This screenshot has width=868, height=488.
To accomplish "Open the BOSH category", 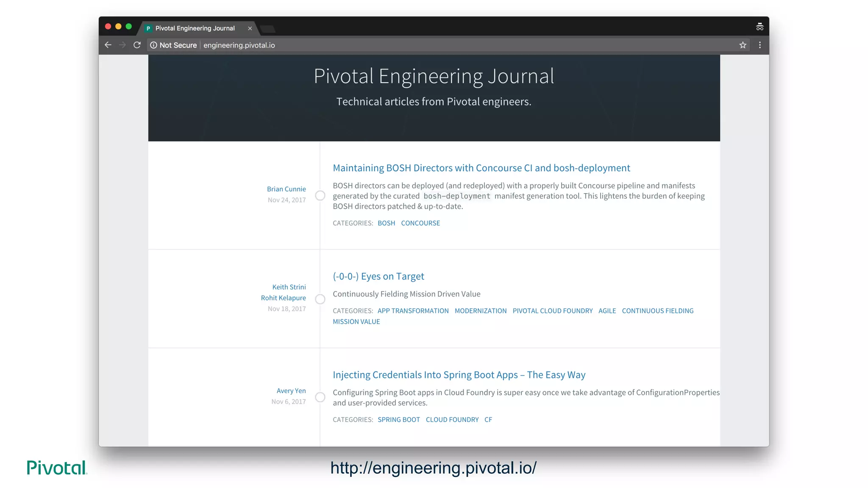I will click(x=387, y=223).
